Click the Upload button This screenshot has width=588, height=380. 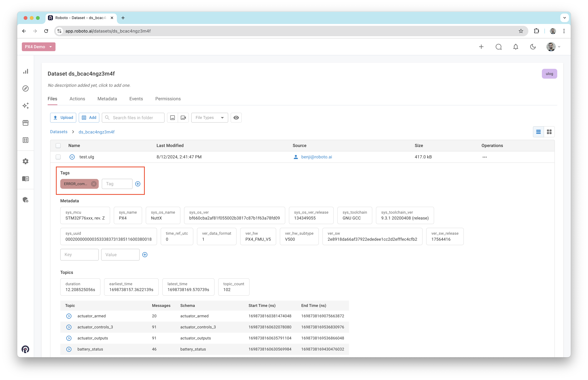(63, 118)
